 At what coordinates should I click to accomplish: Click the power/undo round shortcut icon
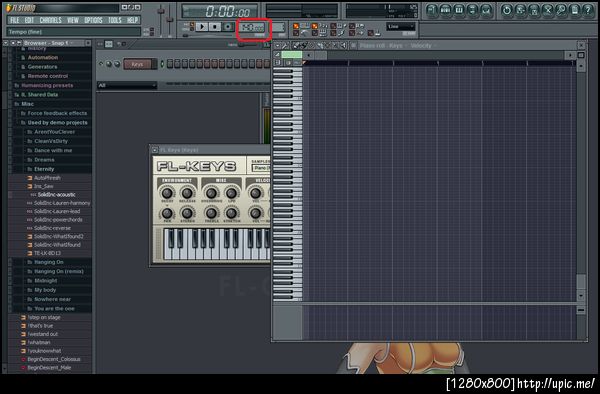click(507, 10)
